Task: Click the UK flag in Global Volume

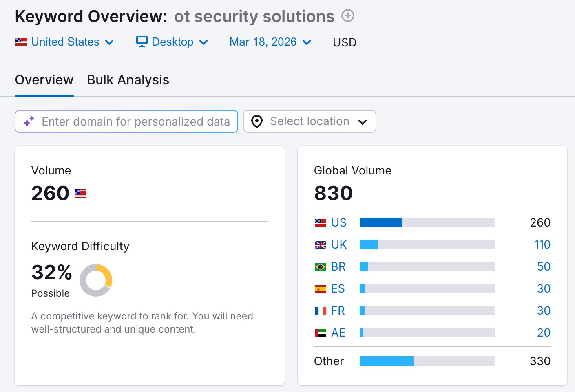Action: [x=321, y=245]
